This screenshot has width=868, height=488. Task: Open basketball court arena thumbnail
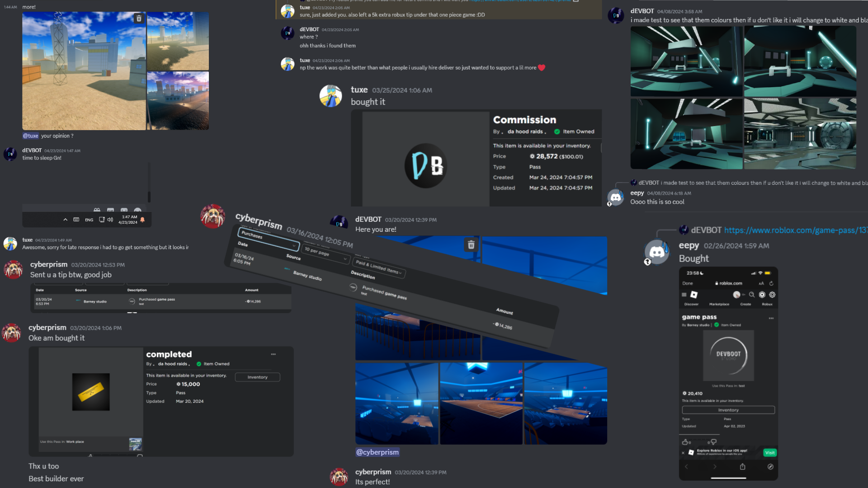tap(481, 404)
